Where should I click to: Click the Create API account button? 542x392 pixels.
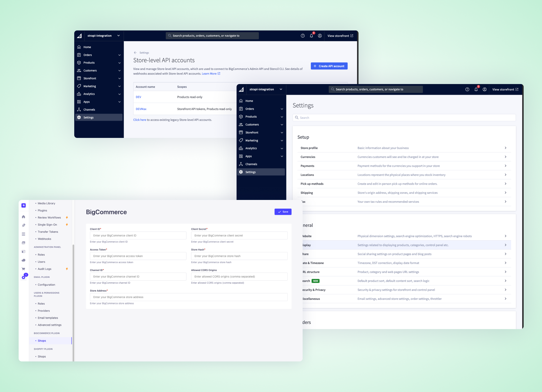tap(329, 66)
